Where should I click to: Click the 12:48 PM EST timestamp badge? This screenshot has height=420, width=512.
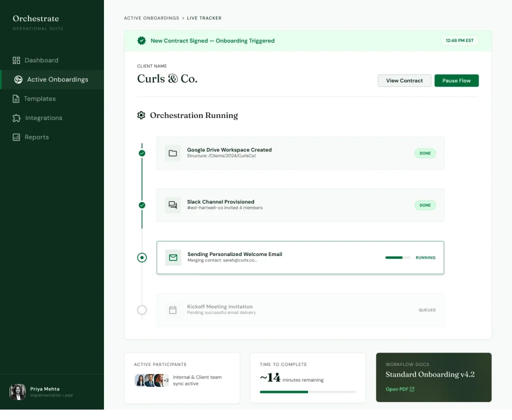click(x=459, y=40)
